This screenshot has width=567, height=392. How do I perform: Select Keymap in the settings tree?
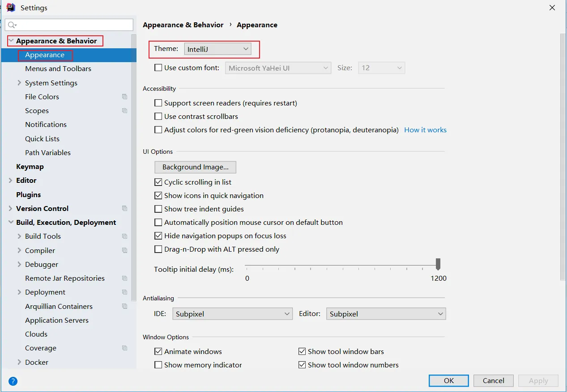click(30, 166)
